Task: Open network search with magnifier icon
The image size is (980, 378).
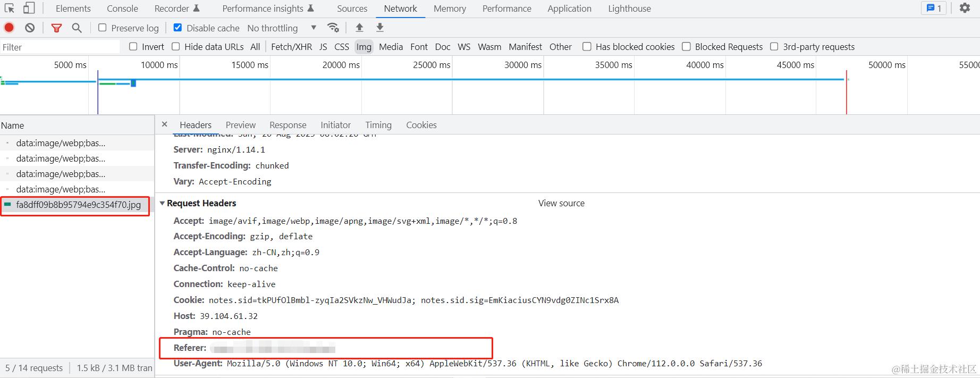Action: tap(77, 28)
